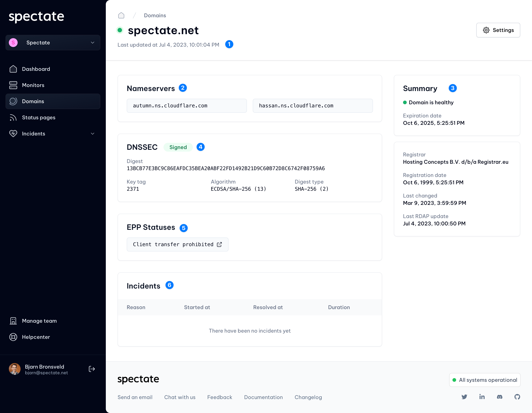
Task: Open Feedback footer link
Action: coord(220,397)
